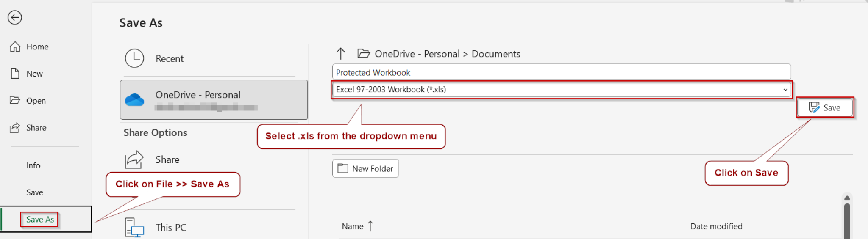
Task: Open the file type dropdown list
Action: coord(785,90)
